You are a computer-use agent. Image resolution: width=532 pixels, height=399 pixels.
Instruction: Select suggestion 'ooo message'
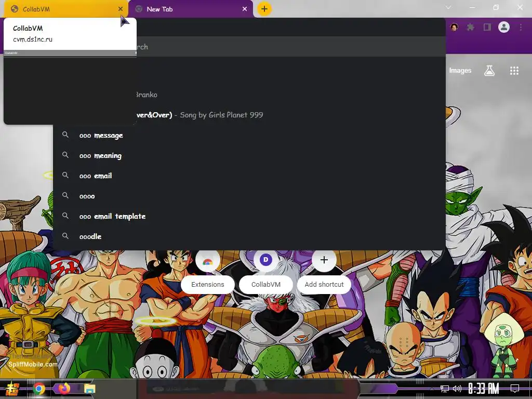point(249,136)
